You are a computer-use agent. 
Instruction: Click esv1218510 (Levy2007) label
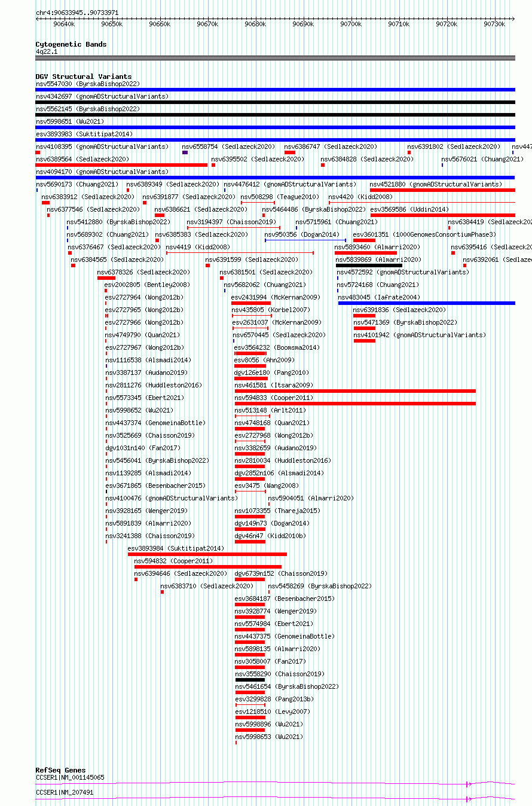point(273,712)
